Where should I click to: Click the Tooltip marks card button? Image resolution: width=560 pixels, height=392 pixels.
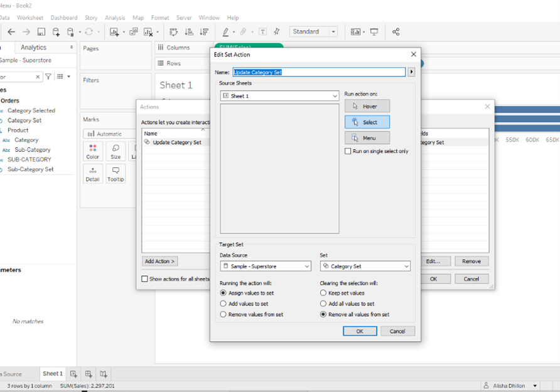(x=116, y=173)
